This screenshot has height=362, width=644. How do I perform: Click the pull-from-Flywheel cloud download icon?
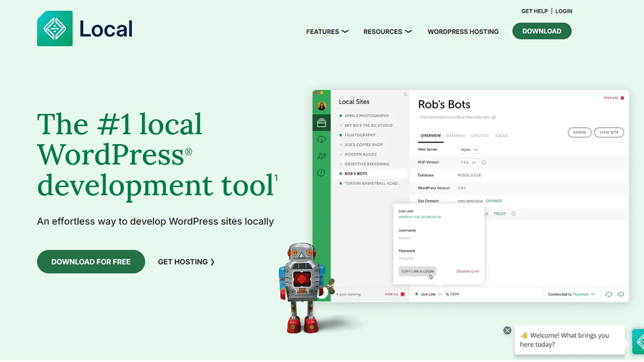(x=609, y=295)
